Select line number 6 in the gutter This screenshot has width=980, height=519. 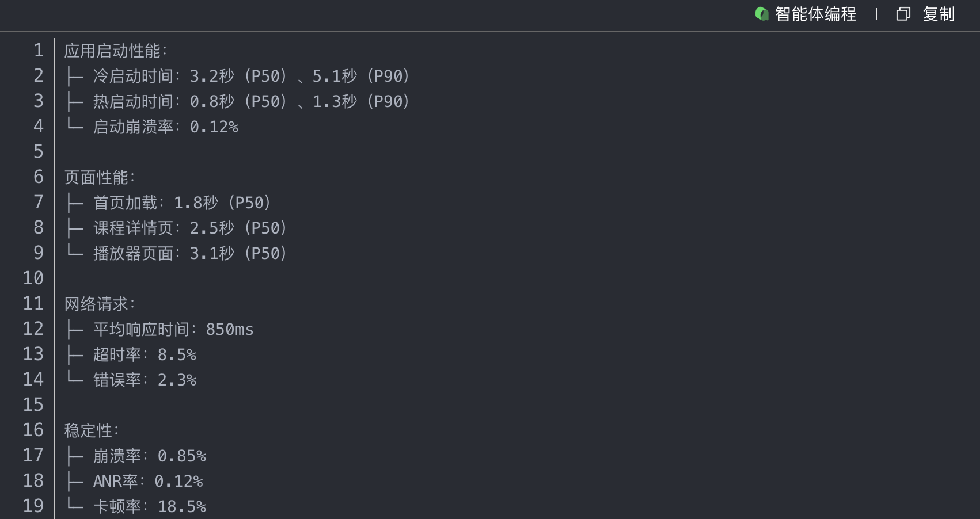click(x=39, y=177)
